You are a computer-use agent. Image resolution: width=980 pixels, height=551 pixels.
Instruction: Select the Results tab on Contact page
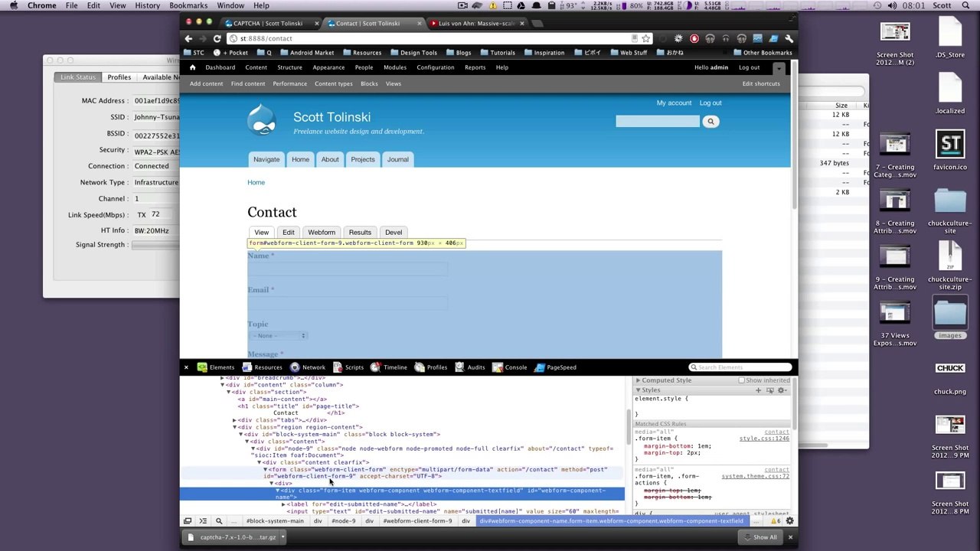point(360,233)
